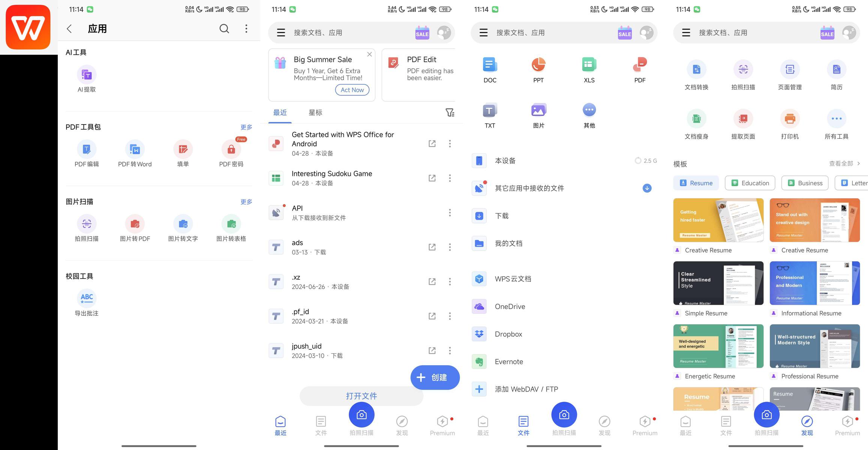Open the Simple Resume dark template thumbnail
868x450 pixels.
[x=718, y=283]
